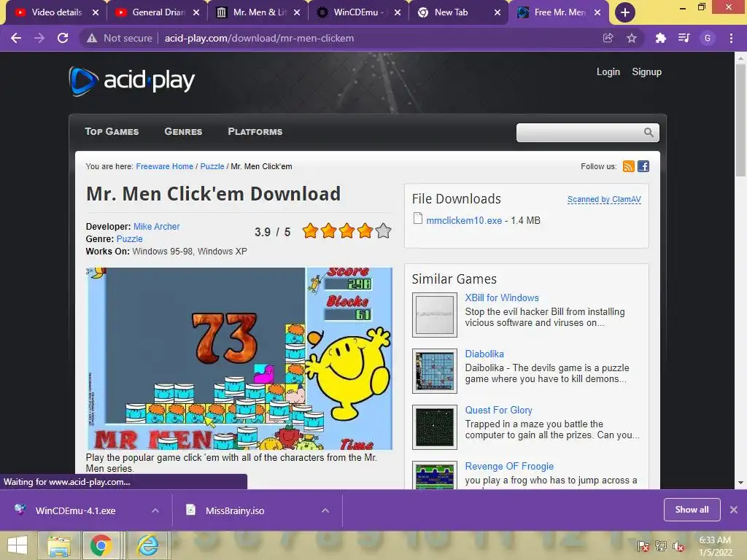
Task: Open the share page icon in address bar
Action: point(608,38)
